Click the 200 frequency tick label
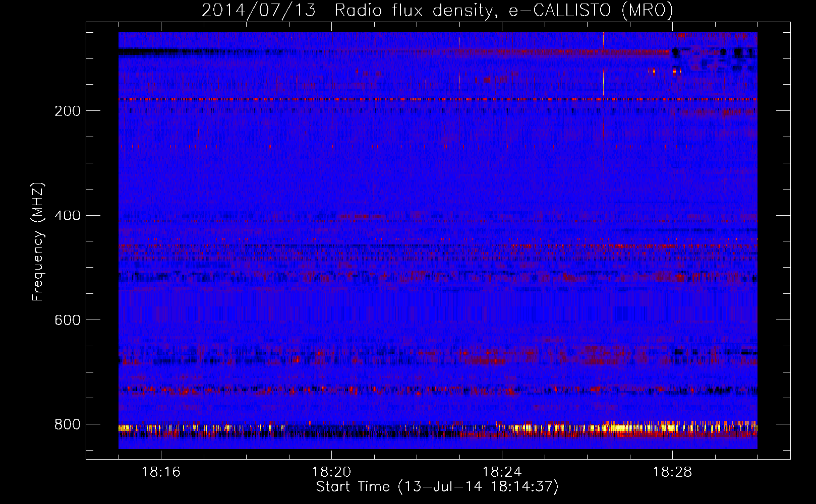816x504 pixels. [x=68, y=111]
